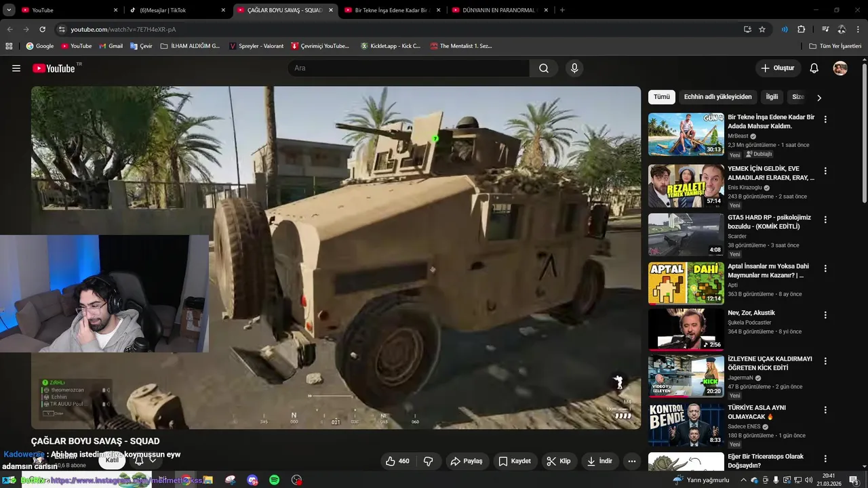Go back in browser history
The image size is (868, 488).
click(x=9, y=29)
